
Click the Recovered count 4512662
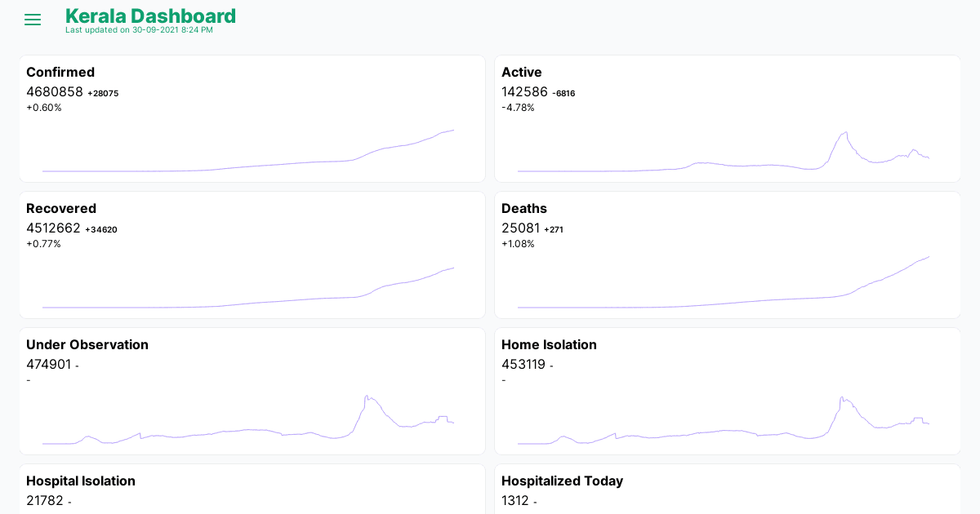pos(53,228)
